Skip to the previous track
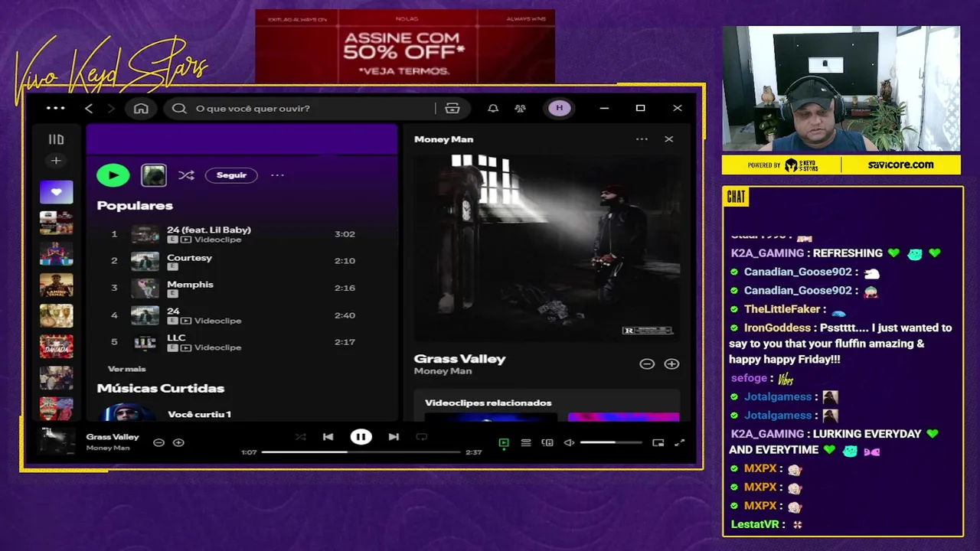 click(328, 437)
